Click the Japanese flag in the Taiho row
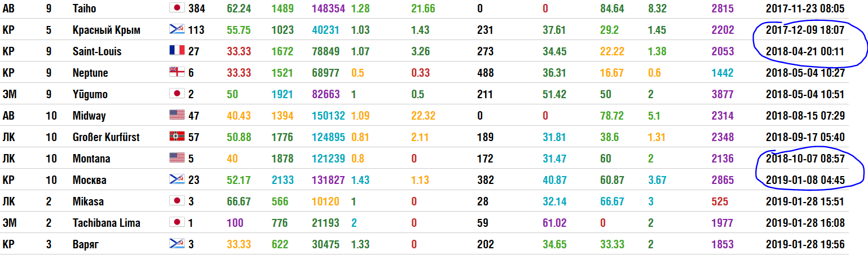The height and width of the screenshot is (259, 868). point(177,8)
